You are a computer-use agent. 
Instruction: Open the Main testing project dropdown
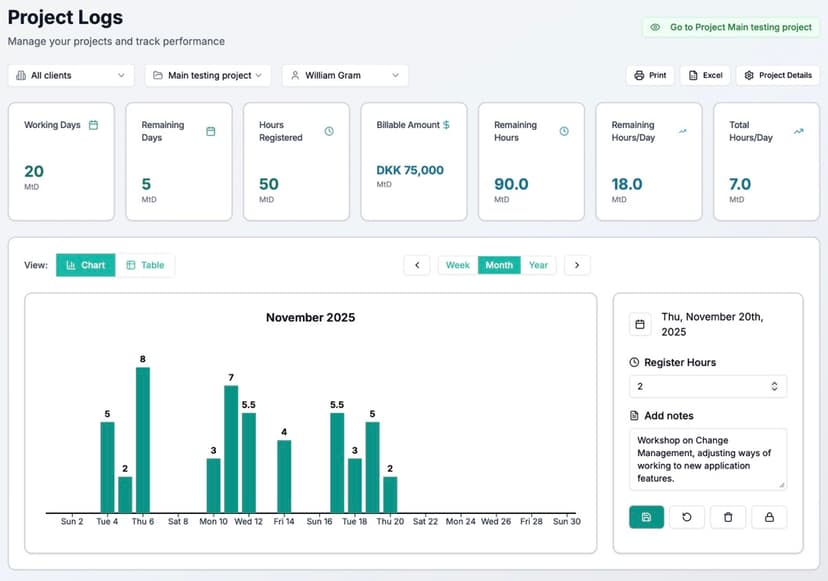[x=207, y=75]
